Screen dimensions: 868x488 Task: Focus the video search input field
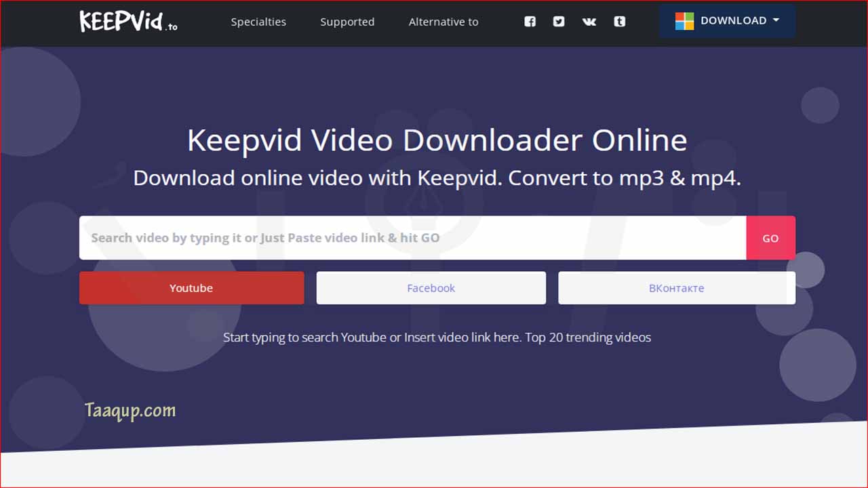coord(413,238)
